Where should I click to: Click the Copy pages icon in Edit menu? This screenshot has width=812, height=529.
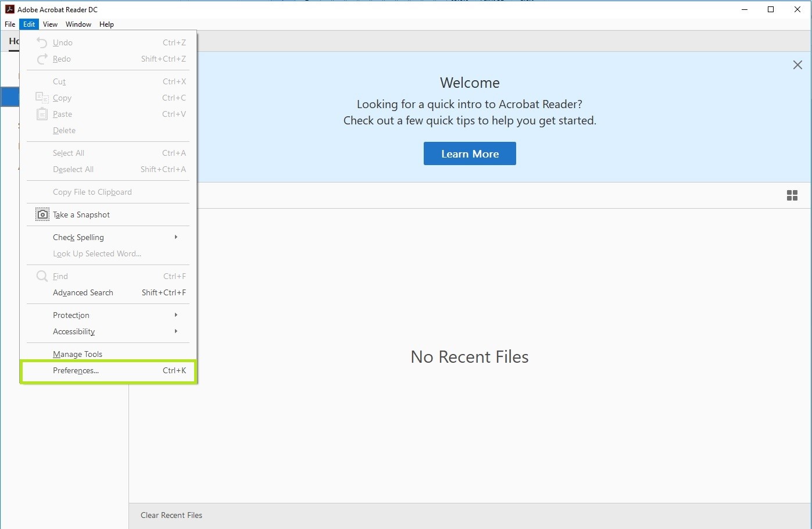tap(42, 98)
